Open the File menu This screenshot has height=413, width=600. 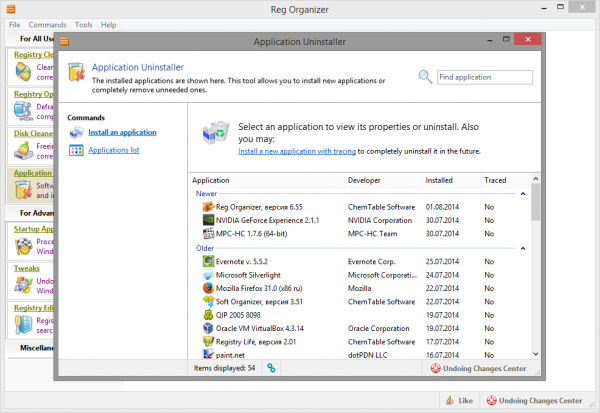(15, 25)
